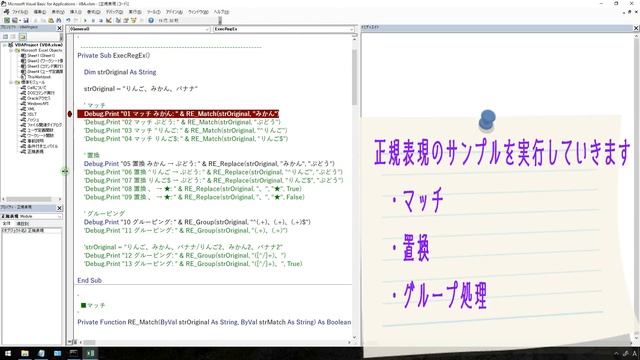Collapse the Microsoft Excel Objects folder
Screen dimensions: 640x360
(x=11, y=50)
